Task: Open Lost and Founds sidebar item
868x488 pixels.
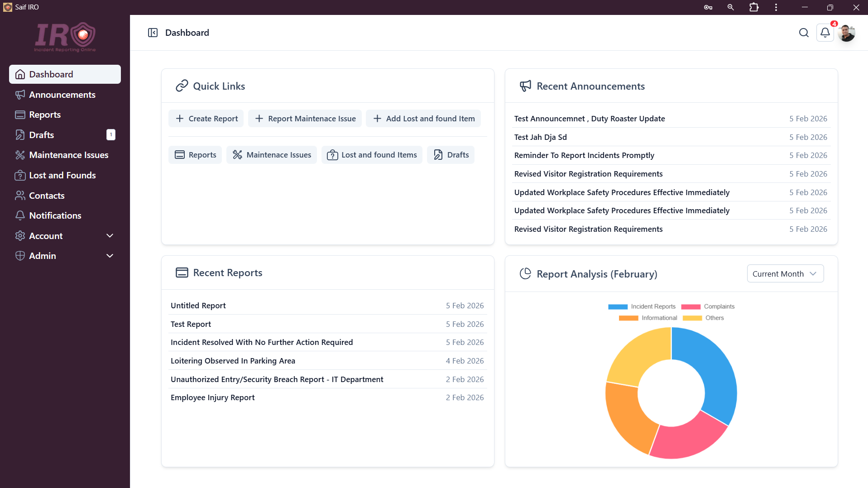Action: 62,175
